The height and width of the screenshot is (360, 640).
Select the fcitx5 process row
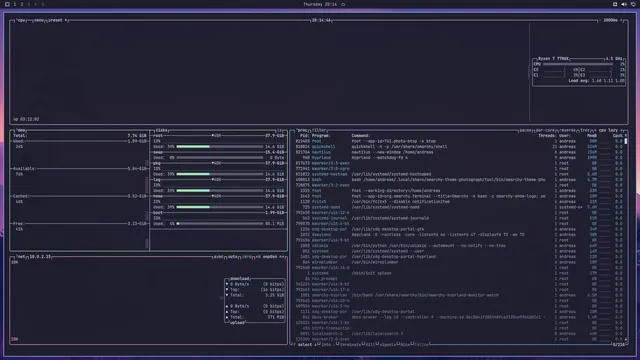tap(459, 202)
